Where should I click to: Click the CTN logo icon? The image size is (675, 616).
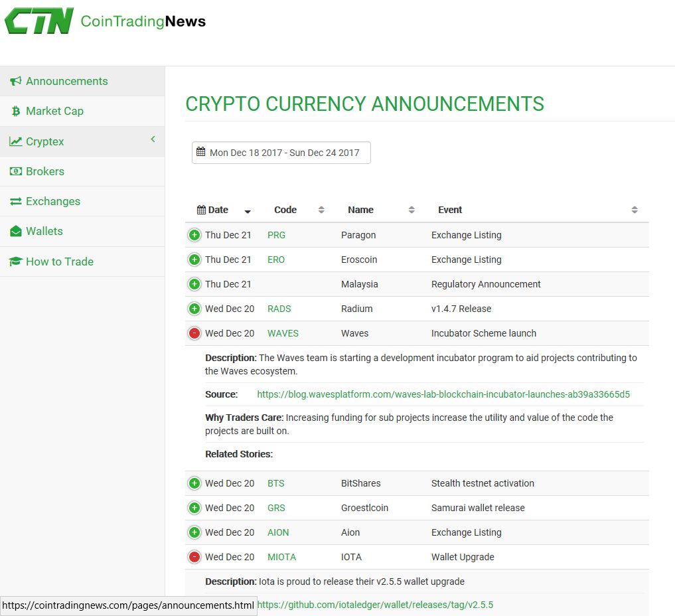39,21
